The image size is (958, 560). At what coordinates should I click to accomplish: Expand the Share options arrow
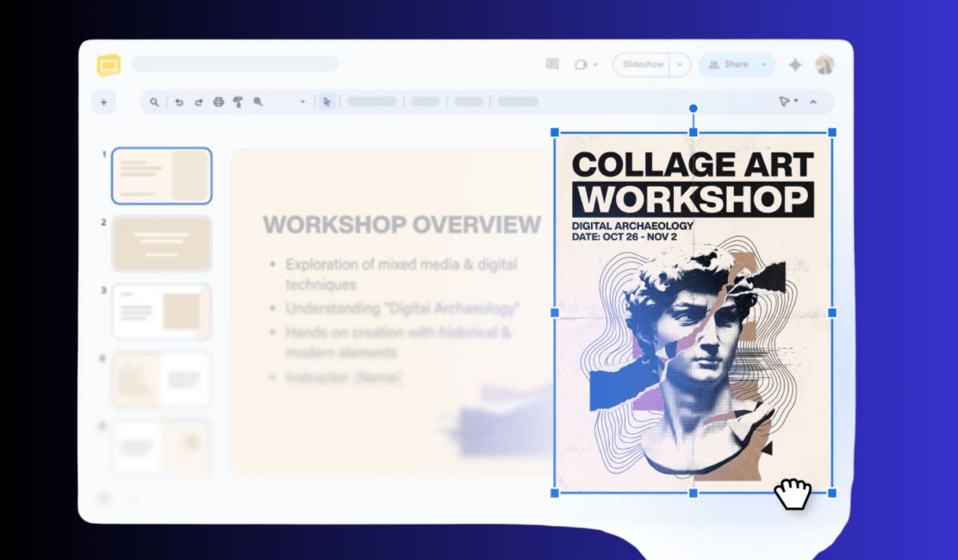pyautogui.click(x=763, y=65)
